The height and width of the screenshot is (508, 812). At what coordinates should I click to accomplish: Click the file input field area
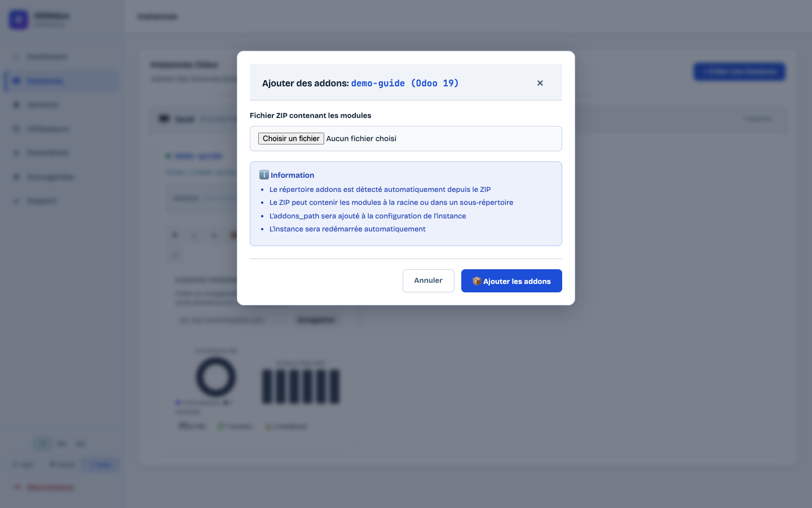pyautogui.click(x=406, y=138)
